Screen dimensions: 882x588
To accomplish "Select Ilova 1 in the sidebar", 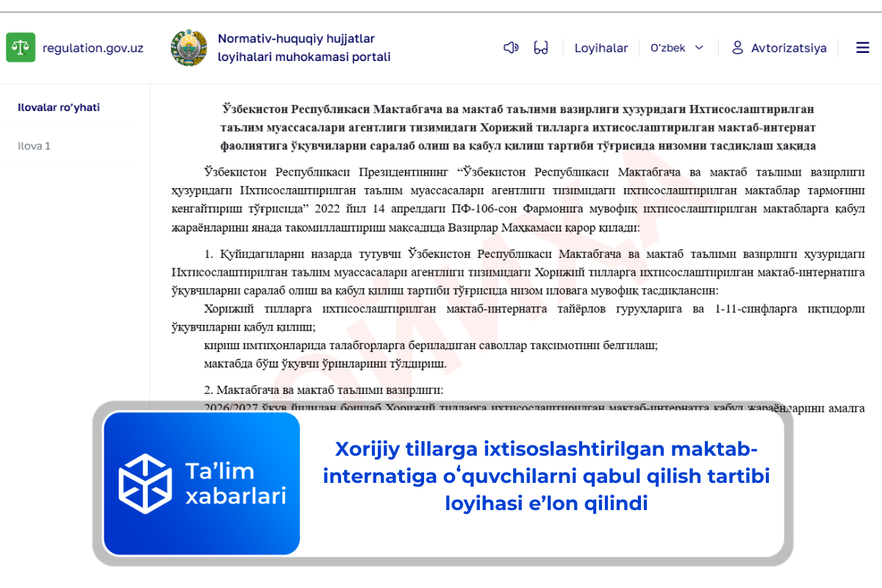I will pyautogui.click(x=33, y=146).
